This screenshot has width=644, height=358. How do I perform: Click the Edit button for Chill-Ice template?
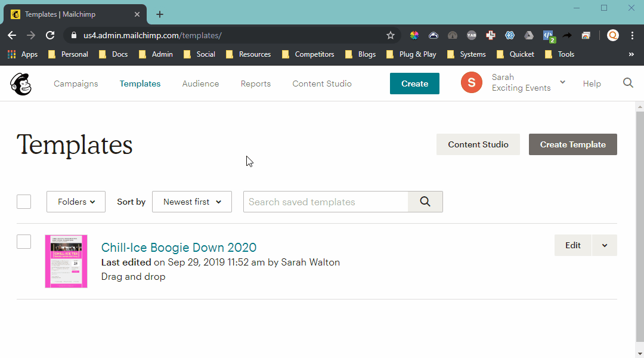(x=573, y=245)
